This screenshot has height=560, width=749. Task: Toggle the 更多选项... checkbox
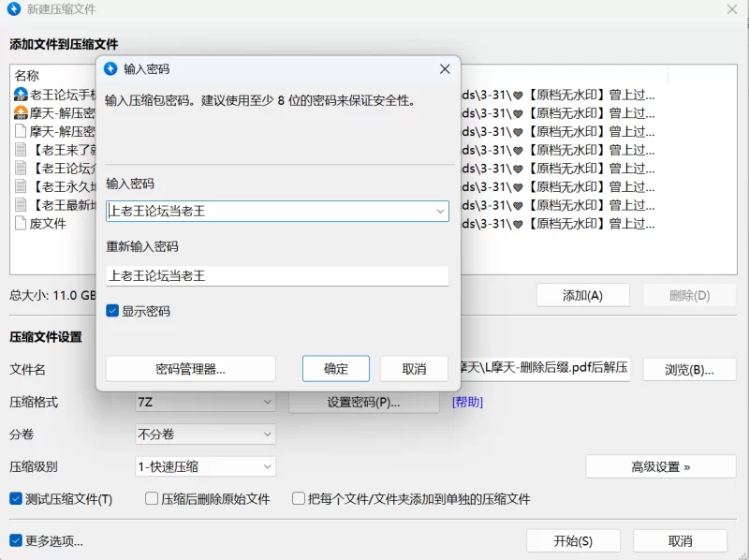click(16, 540)
